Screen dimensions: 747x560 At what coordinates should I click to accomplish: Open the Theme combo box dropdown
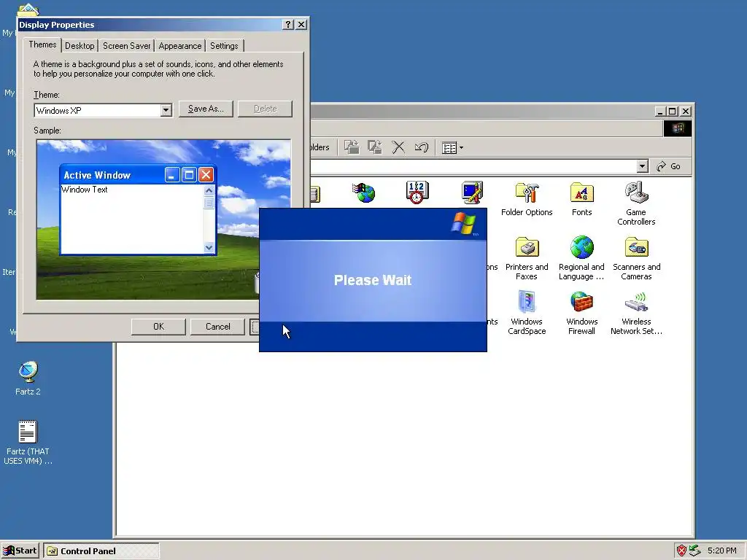[166, 111]
